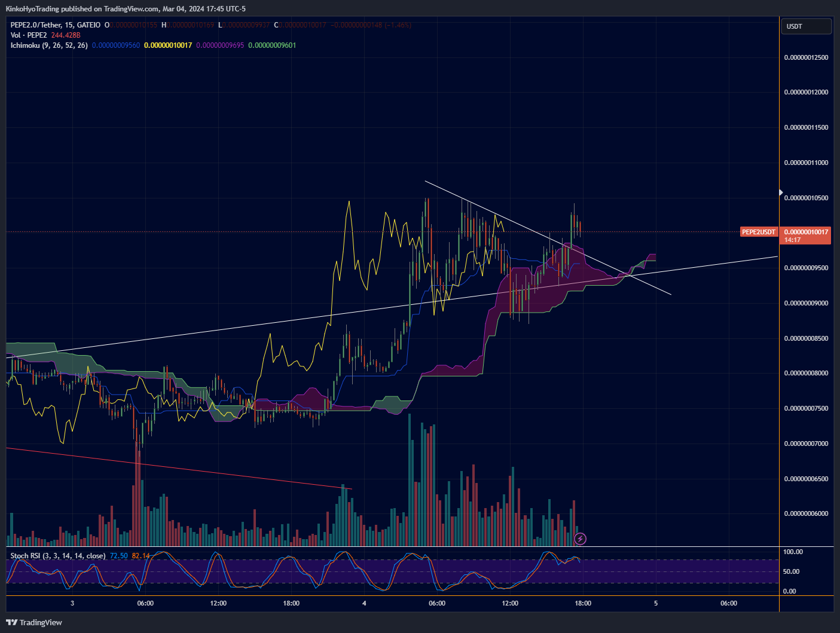The width and height of the screenshot is (840, 633).
Task: Click the Stoch RSI D value 82.14
Action: [x=141, y=556]
